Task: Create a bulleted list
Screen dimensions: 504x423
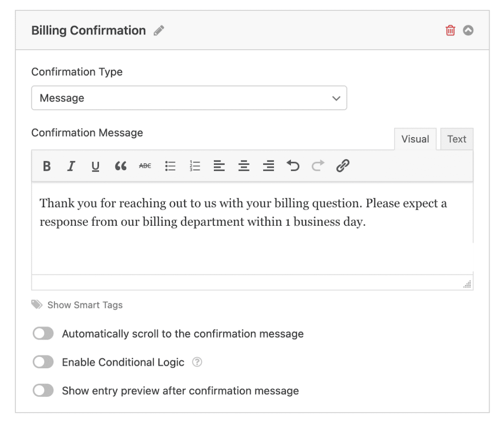Action: click(170, 166)
